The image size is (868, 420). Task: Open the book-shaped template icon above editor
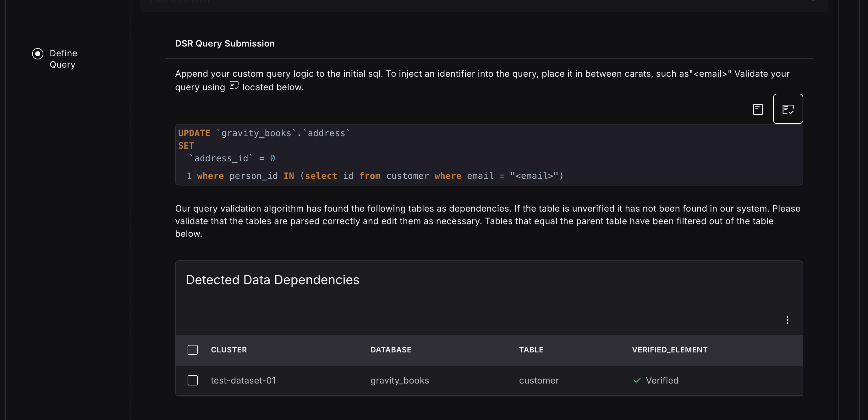point(757,109)
